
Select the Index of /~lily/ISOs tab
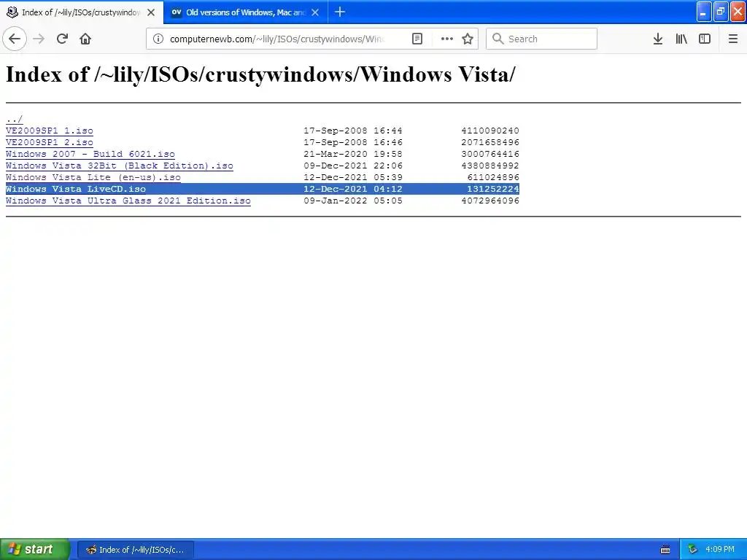pyautogui.click(x=81, y=12)
